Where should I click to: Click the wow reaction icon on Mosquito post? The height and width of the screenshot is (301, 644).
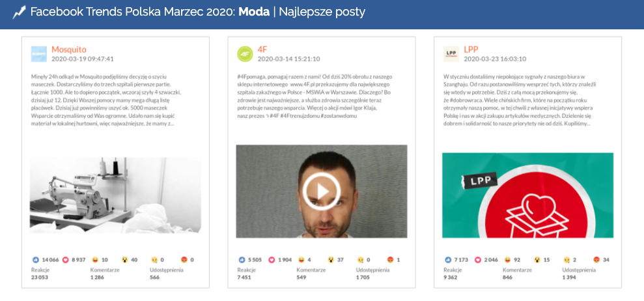tap(124, 259)
